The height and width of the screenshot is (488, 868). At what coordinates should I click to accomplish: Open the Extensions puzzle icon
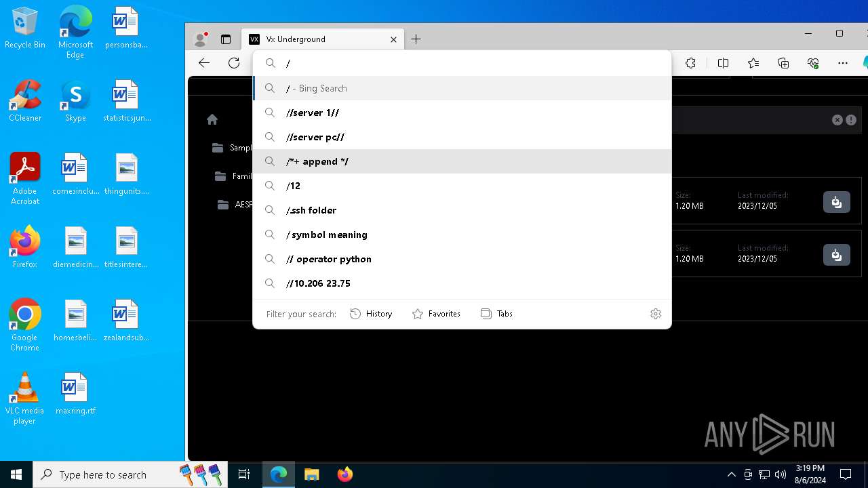coord(690,63)
